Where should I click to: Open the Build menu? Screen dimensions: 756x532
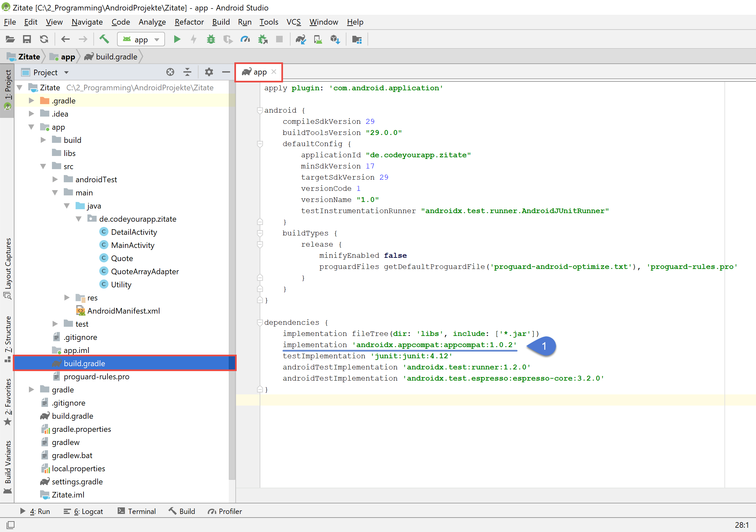(x=221, y=22)
